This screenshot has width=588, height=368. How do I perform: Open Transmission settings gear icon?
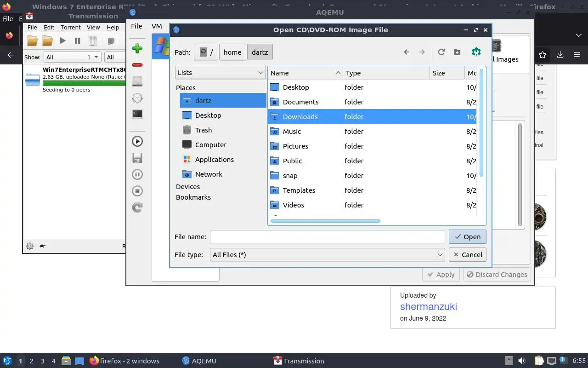(x=30, y=246)
